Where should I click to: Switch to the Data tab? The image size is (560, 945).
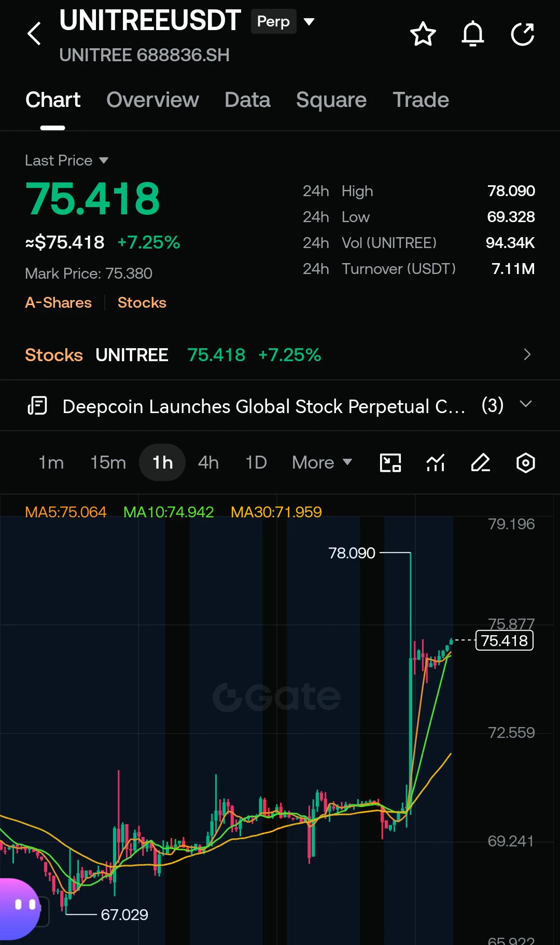(247, 100)
